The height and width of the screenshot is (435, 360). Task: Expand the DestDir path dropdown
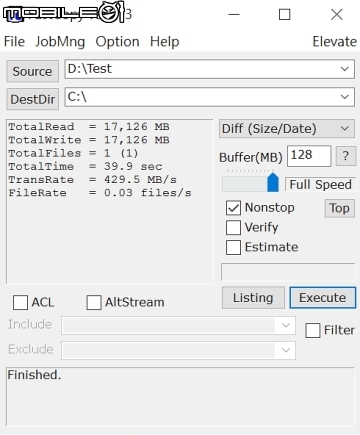(345, 97)
